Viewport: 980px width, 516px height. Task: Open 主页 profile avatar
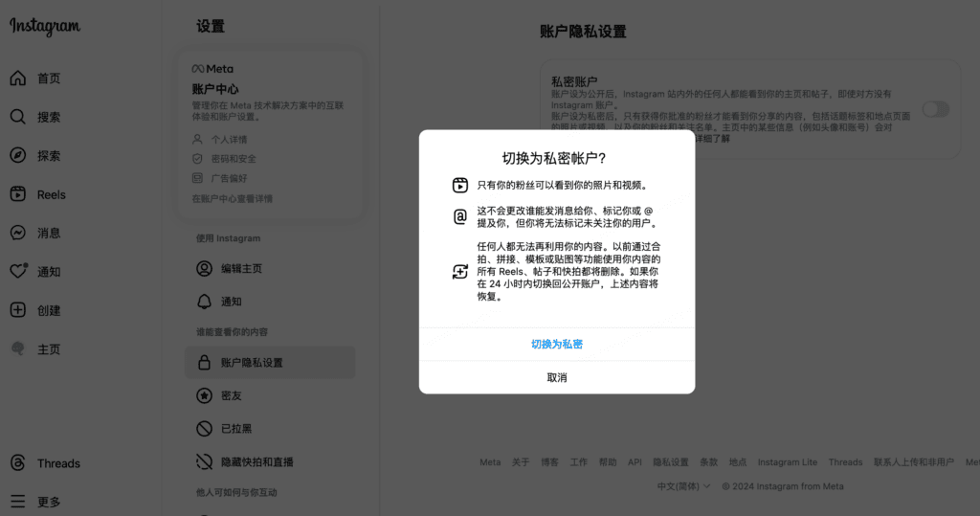click(18, 349)
